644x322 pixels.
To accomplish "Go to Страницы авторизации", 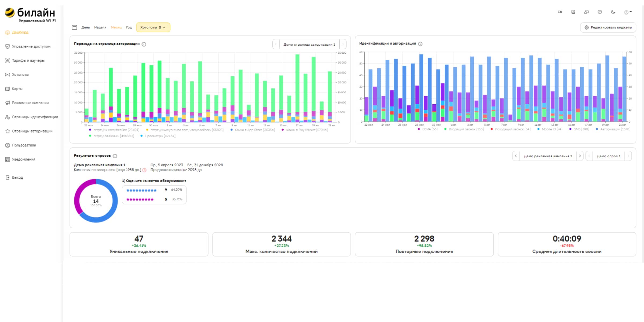I will (29, 131).
